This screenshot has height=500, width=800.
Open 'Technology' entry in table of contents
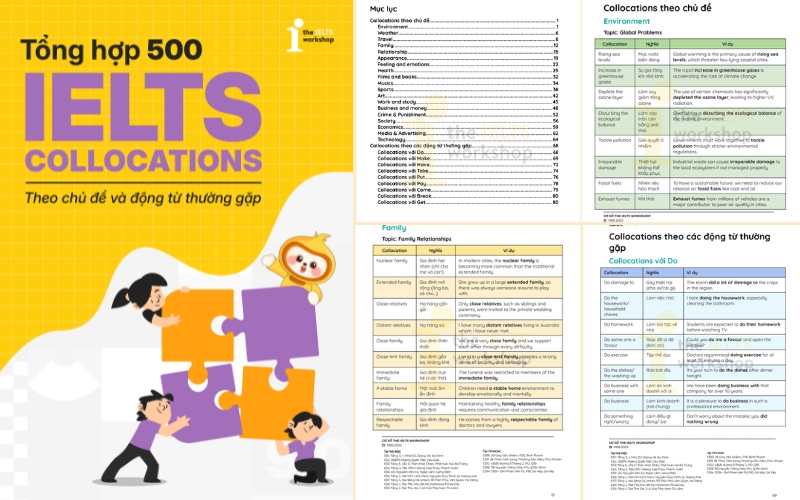pyautogui.click(x=468, y=139)
